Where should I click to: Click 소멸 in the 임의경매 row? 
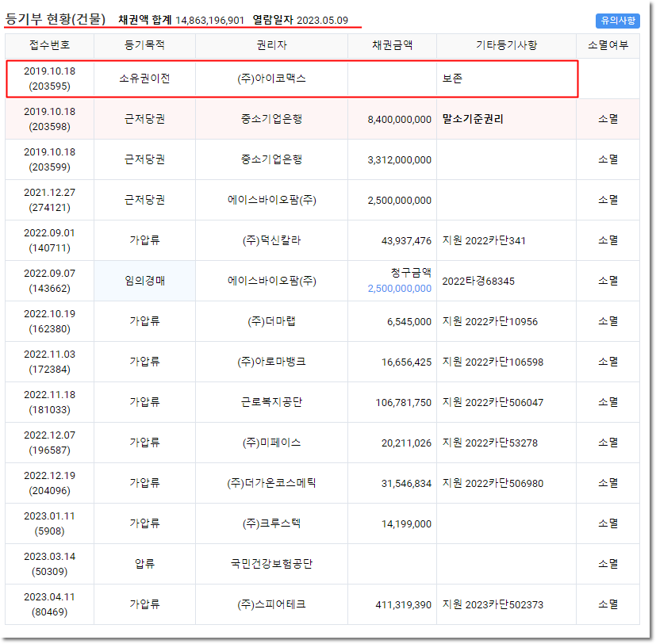pyautogui.click(x=608, y=281)
